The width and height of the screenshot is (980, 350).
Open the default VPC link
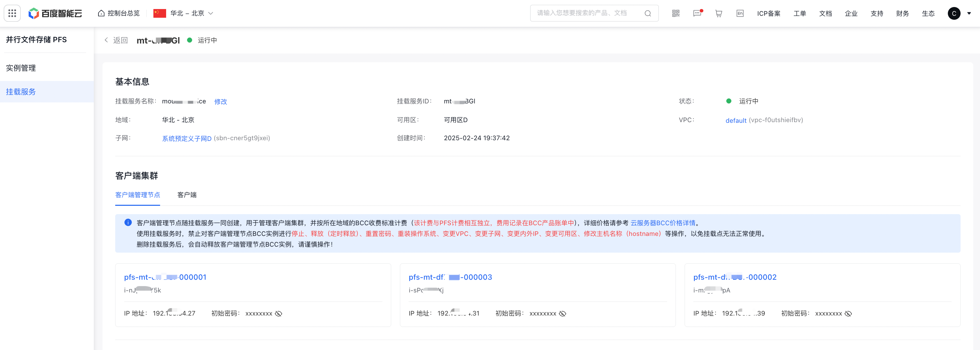(736, 120)
